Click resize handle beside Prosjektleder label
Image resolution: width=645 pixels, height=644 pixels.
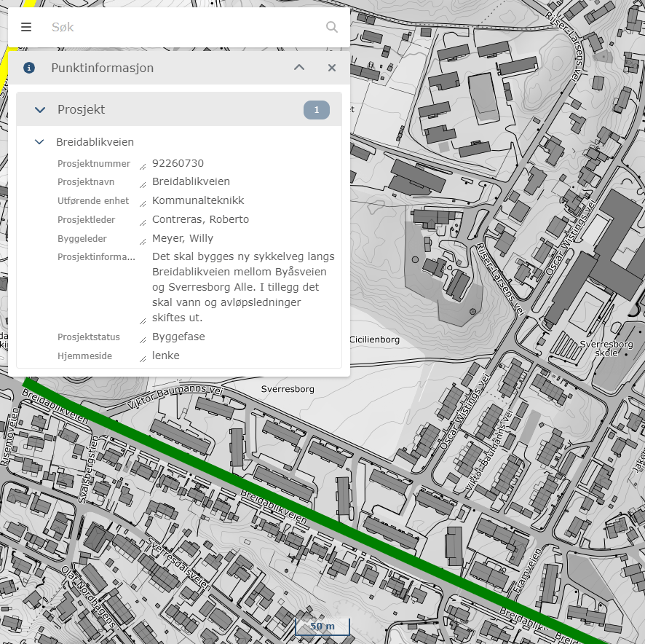point(143,224)
